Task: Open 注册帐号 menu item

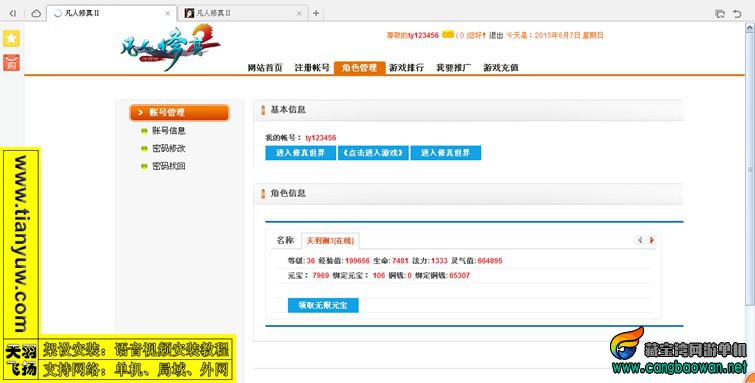Action: tap(312, 68)
